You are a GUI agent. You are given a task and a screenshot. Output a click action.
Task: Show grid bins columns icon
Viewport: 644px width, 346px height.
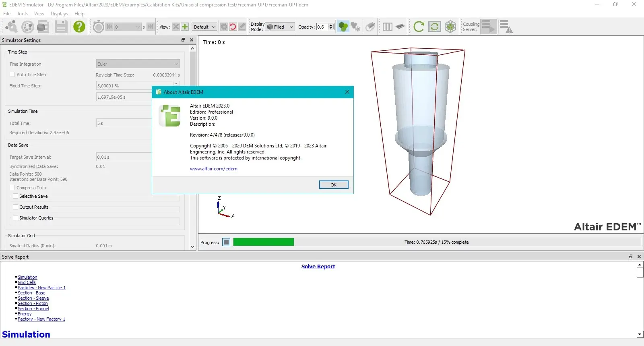click(x=388, y=27)
